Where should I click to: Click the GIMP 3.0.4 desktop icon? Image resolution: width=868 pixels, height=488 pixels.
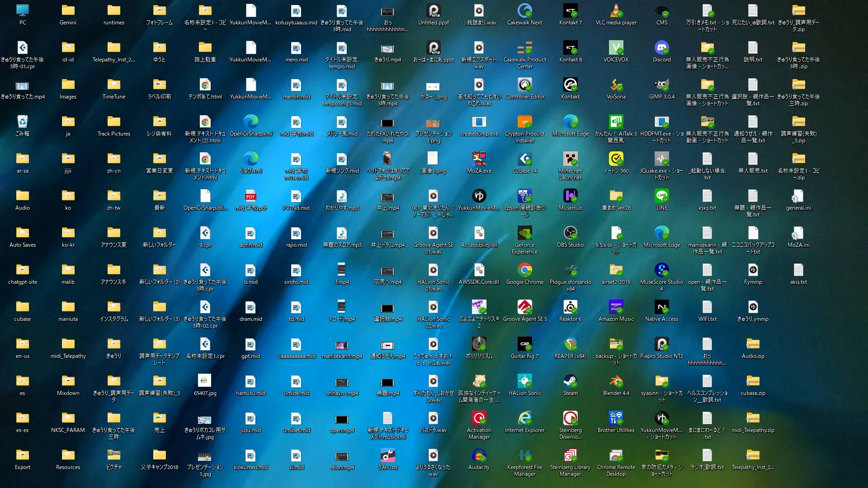click(x=661, y=85)
